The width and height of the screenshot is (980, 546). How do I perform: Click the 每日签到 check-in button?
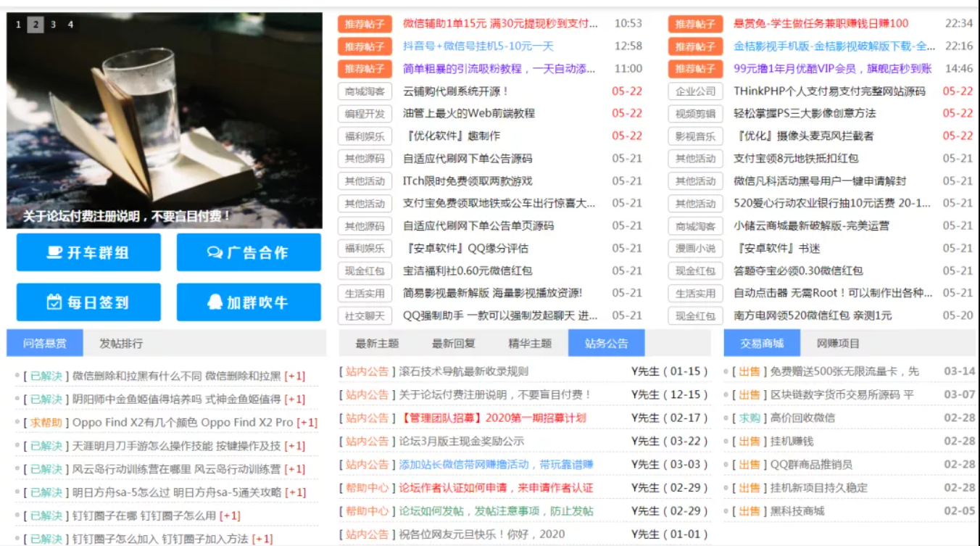[x=88, y=302]
